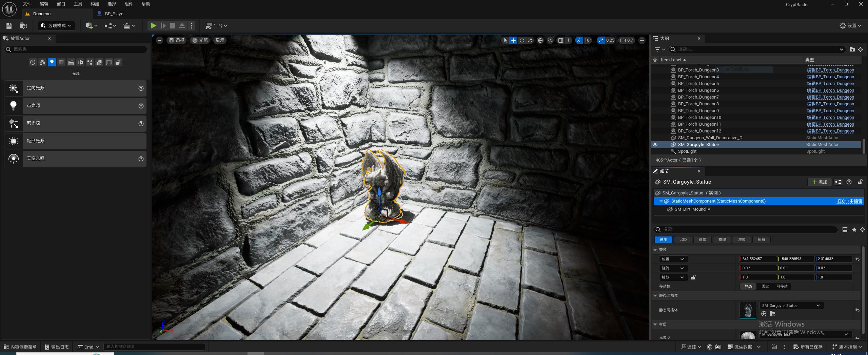Collapse the Transform (变换) section
Viewport: 868px width, 355px height.
tap(655, 250)
